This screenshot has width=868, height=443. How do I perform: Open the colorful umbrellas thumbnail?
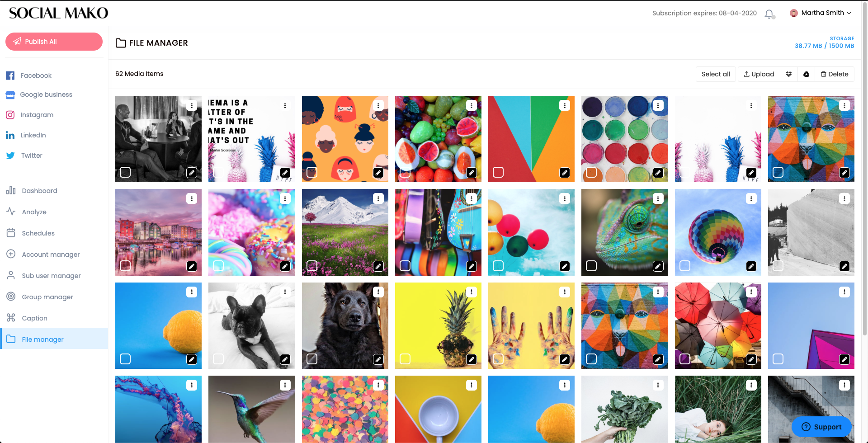pyautogui.click(x=718, y=325)
